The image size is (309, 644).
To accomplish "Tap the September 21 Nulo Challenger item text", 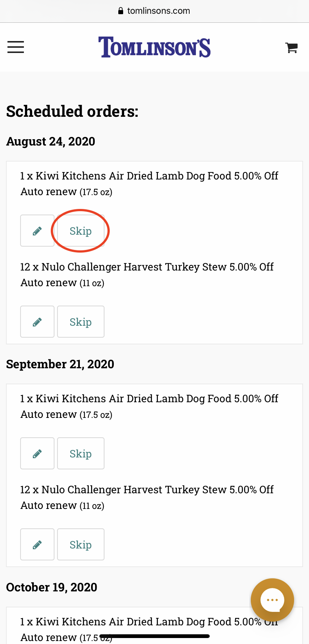I will [147, 497].
